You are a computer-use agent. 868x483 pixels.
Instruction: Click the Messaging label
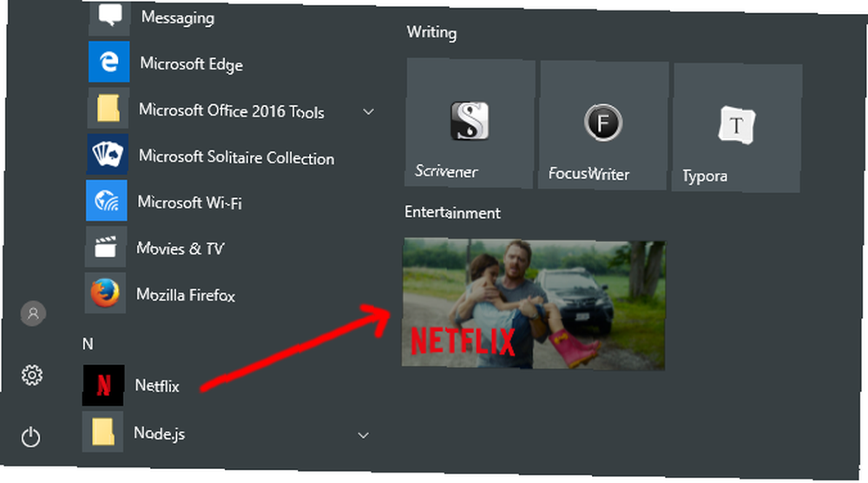(178, 17)
